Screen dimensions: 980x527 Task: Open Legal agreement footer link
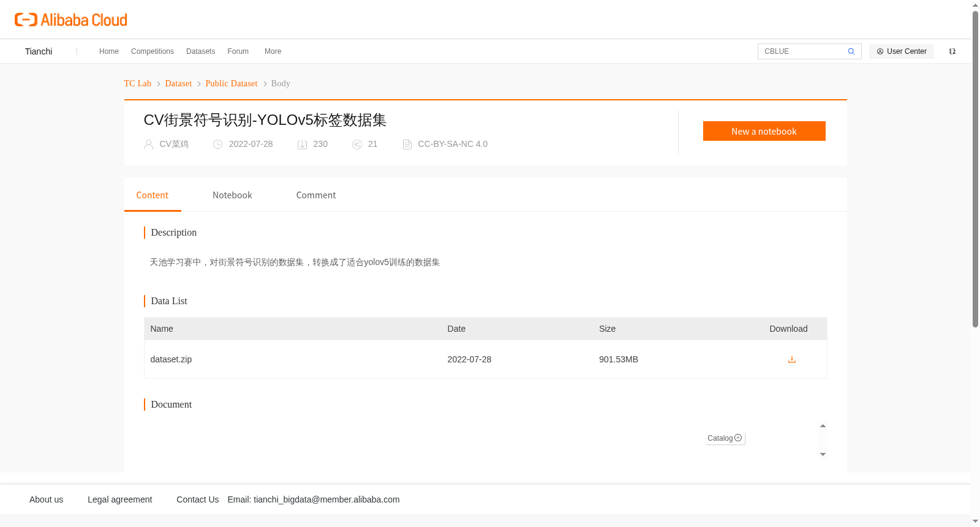tap(120, 499)
